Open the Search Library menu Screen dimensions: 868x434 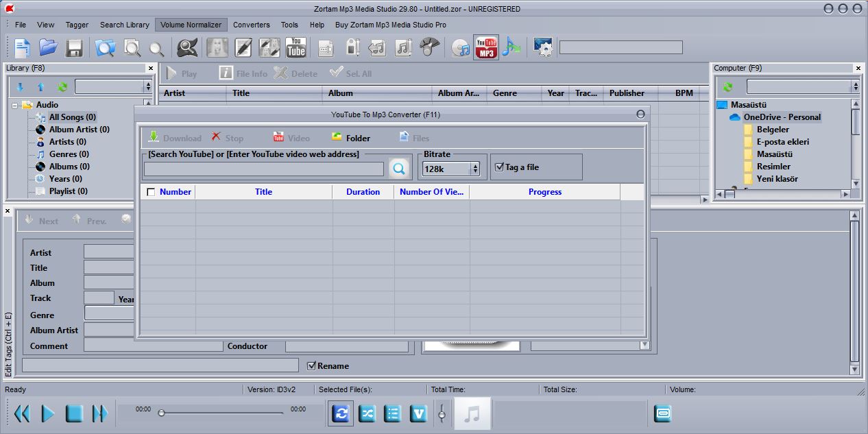(x=125, y=25)
